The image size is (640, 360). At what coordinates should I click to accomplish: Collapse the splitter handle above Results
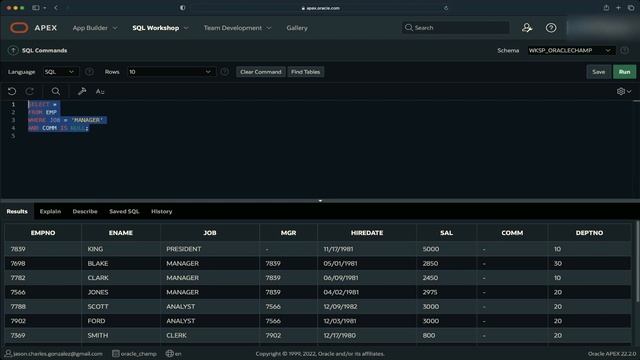click(x=320, y=201)
